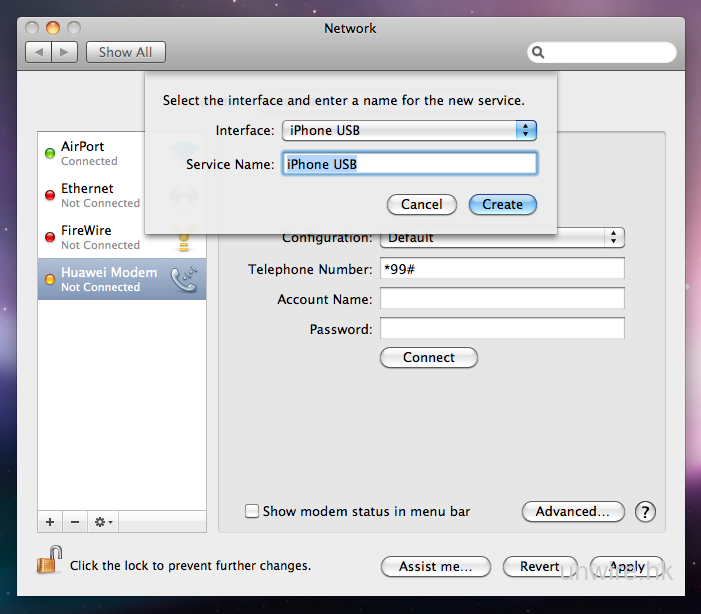Image resolution: width=701 pixels, height=614 pixels.
Task: Open the help question mark button
Action: click(645, 512)
